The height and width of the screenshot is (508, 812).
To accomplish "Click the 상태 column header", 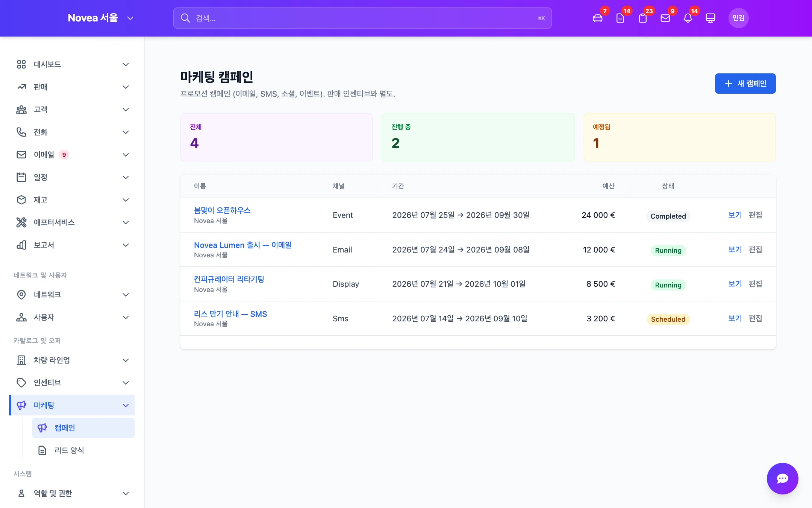I will 668,186.
